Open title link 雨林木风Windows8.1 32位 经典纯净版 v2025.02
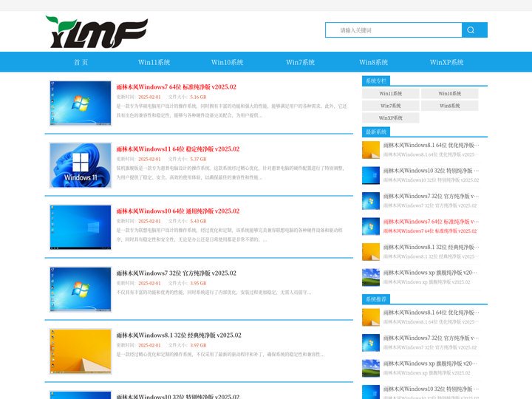The height and width of the screenshot is (399, 532). click(179, 335)
